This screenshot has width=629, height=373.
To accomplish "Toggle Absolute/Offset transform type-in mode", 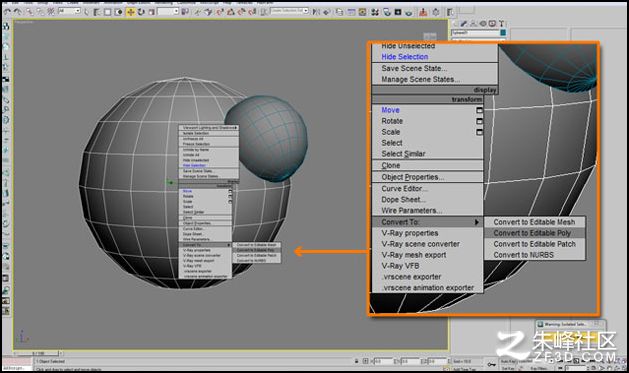I will [x=365, y=361].
